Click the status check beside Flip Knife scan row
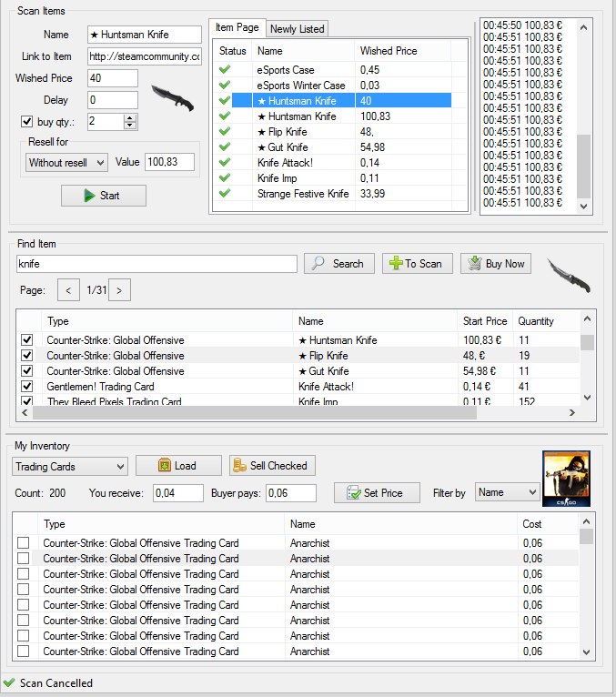616x697 pixels. point(225,132)
